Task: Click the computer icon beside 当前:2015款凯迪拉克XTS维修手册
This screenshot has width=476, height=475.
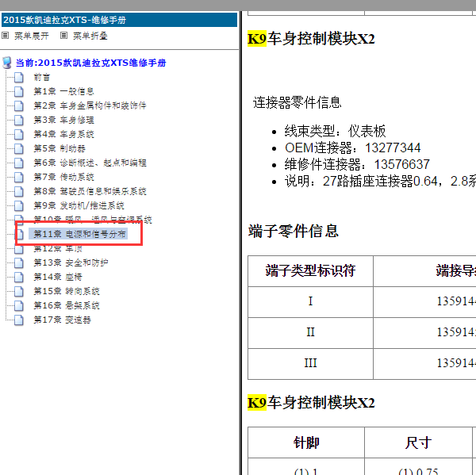Action: pos(7,63)
